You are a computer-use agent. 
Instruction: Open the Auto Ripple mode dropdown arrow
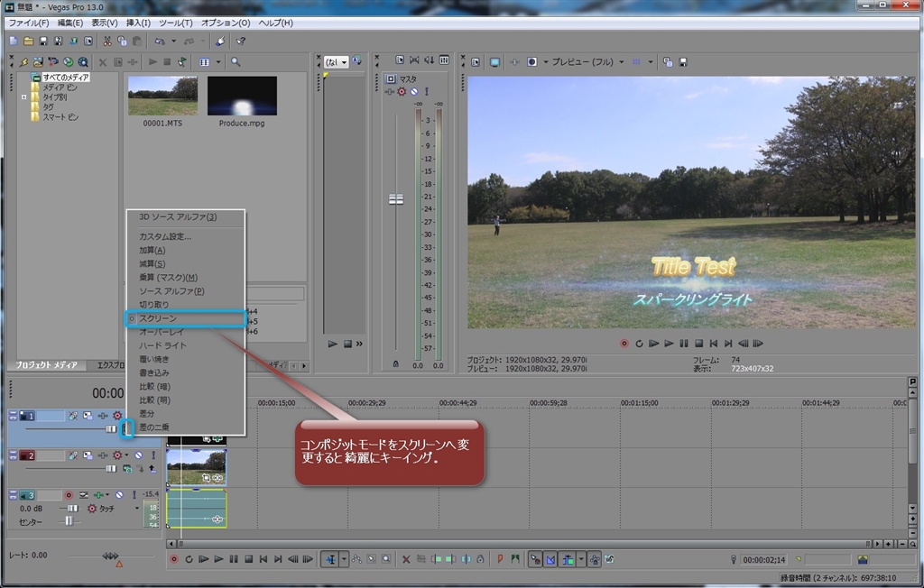[581, 560]
